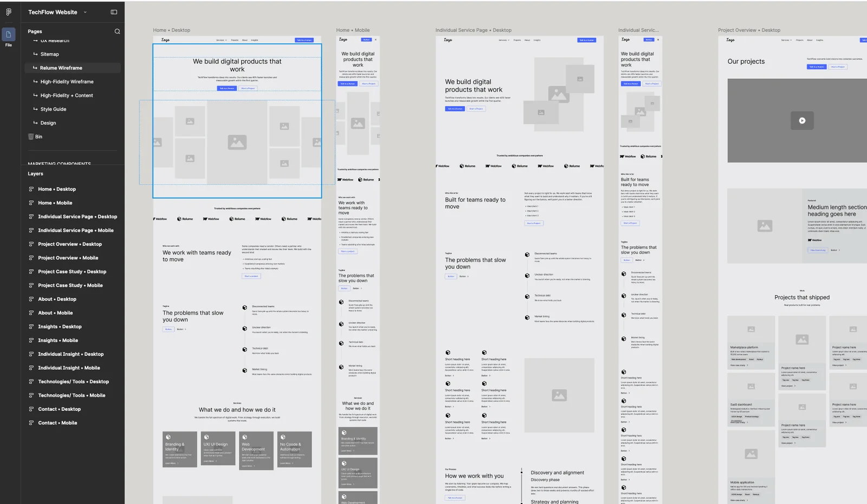Click frame icon beside Technologies/ Tools • Mobile
The height and width of the screenshot is (504, 867).
(x=31, y=396)
